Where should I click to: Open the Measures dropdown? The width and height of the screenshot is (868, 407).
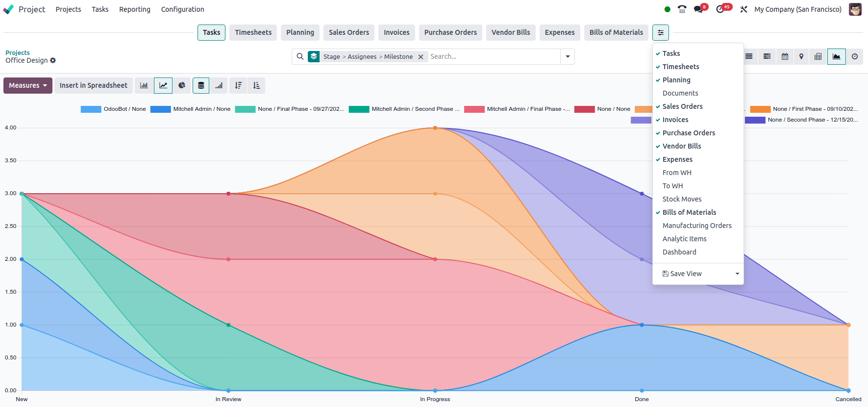[x=28, y=85]
